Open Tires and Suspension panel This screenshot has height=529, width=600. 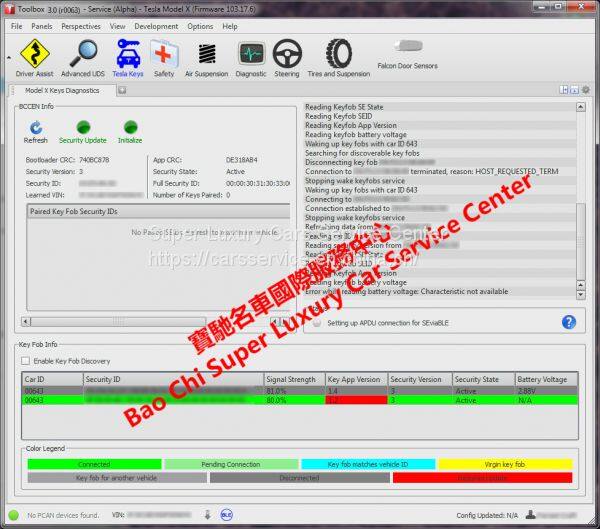(x=338, y=56)
